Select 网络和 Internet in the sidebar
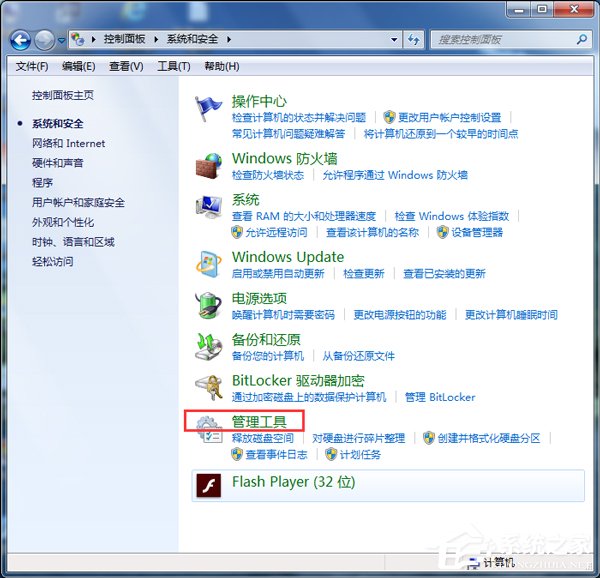The width and height of the screenshot is (600, 578). [68, 143]
